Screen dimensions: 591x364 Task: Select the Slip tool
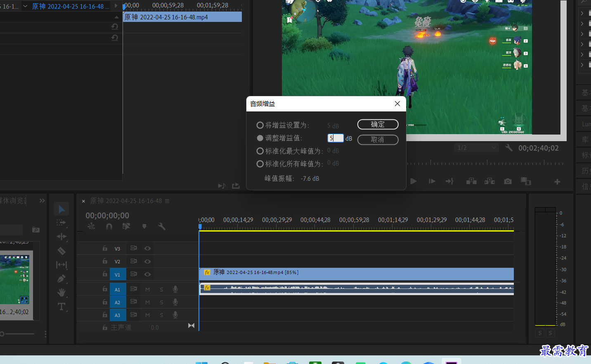point(61,265)
